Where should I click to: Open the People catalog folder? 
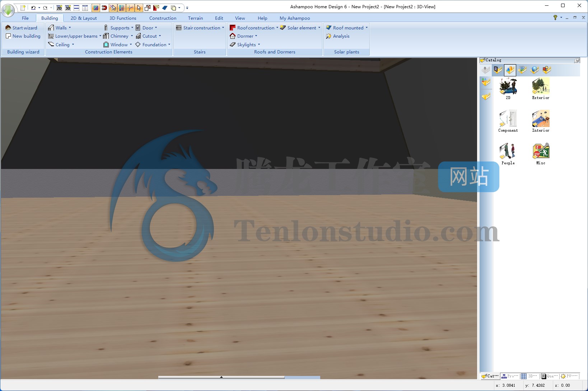click(508, 154)
